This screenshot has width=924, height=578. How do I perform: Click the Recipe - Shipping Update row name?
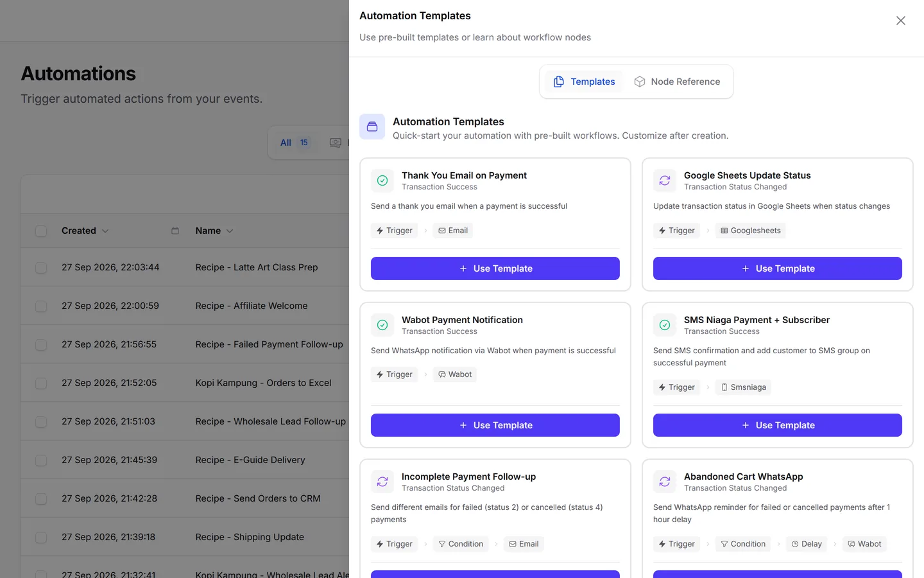pos(250,537)
